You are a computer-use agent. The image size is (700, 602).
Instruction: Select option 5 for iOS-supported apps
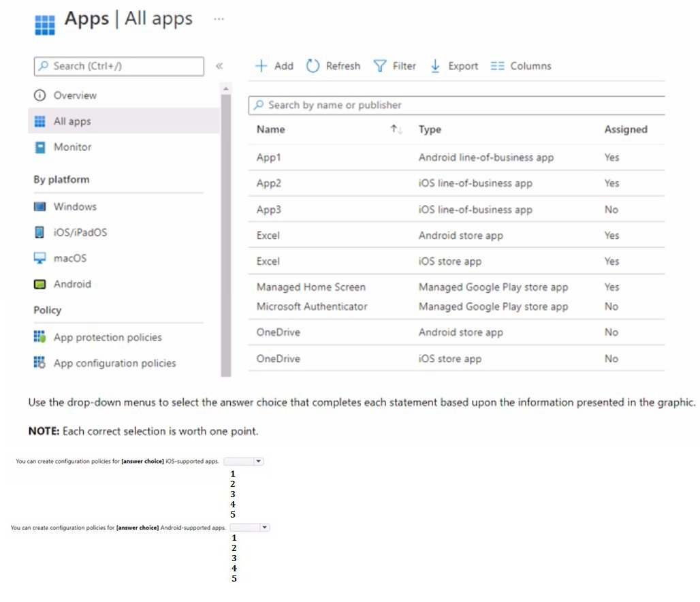pyautogui.click(x=233, y=514)
